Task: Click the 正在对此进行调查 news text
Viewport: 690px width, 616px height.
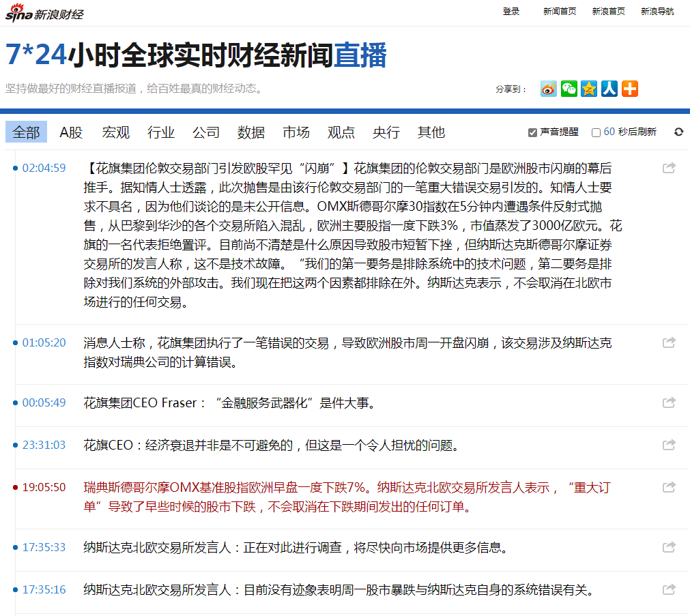Action: [x=296, y=547]
